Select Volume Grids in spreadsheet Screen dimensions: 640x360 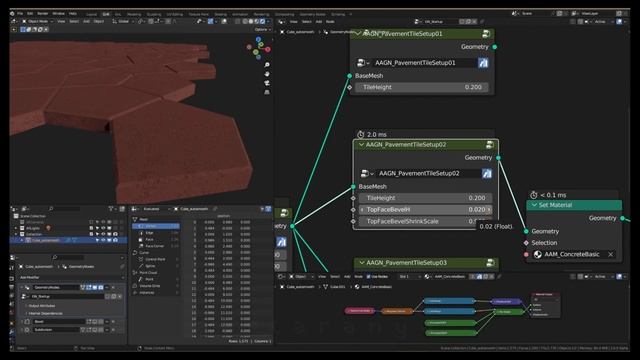tap(156, 286)
